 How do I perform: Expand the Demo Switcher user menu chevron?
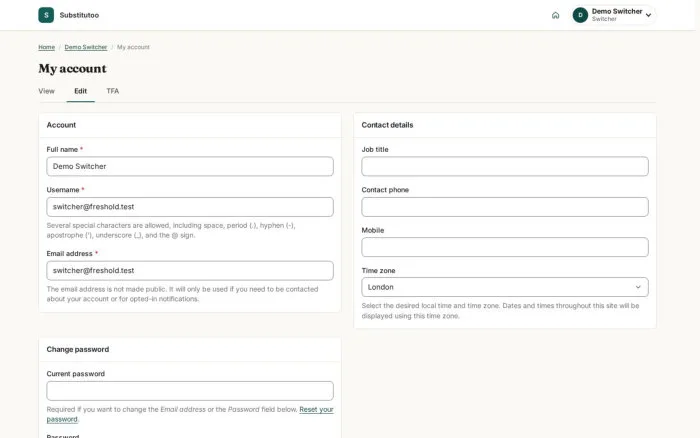(648, 15)
